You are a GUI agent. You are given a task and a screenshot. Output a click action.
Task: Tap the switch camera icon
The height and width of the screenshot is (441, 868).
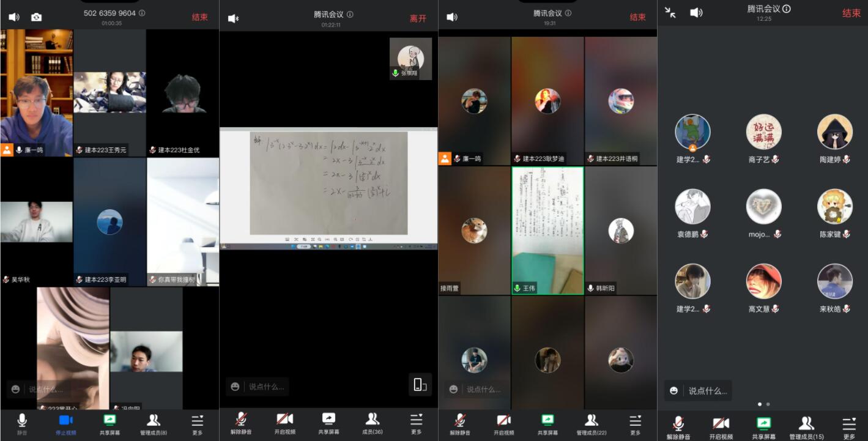click(x=36, y=17)
